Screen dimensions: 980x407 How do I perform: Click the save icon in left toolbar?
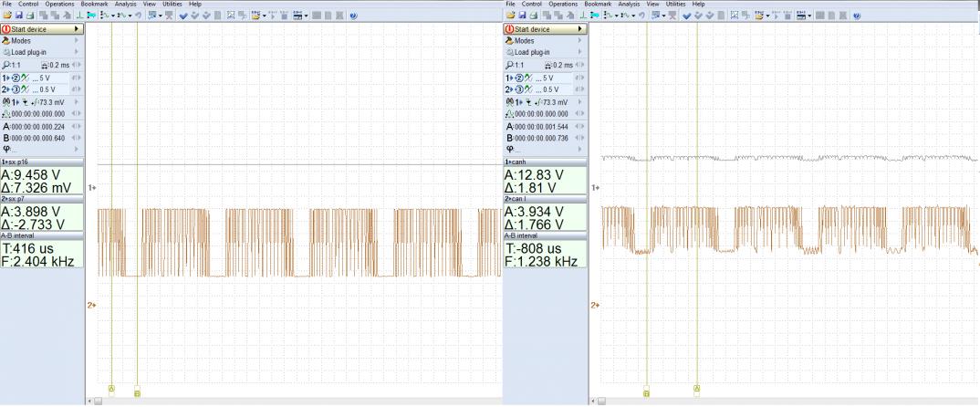(19, 16)
